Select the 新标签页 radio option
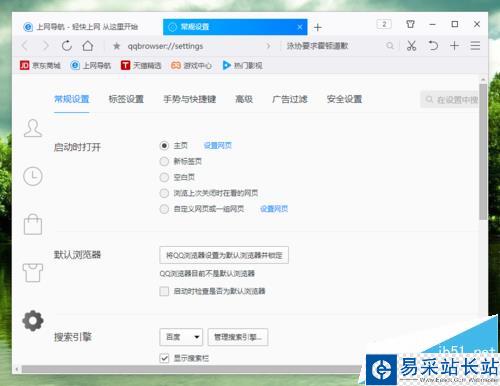This screenshot has width=500, height=386. (164, 161)
